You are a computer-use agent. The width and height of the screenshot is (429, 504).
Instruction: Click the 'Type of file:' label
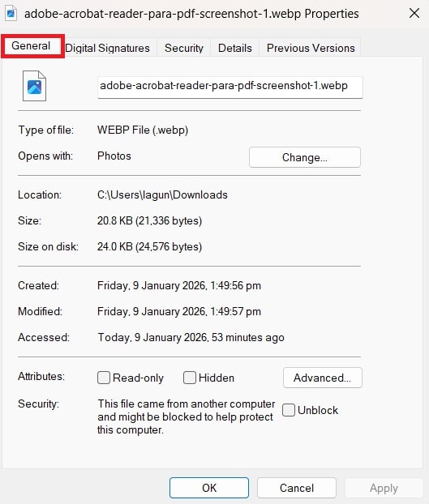tap(46, 130)
